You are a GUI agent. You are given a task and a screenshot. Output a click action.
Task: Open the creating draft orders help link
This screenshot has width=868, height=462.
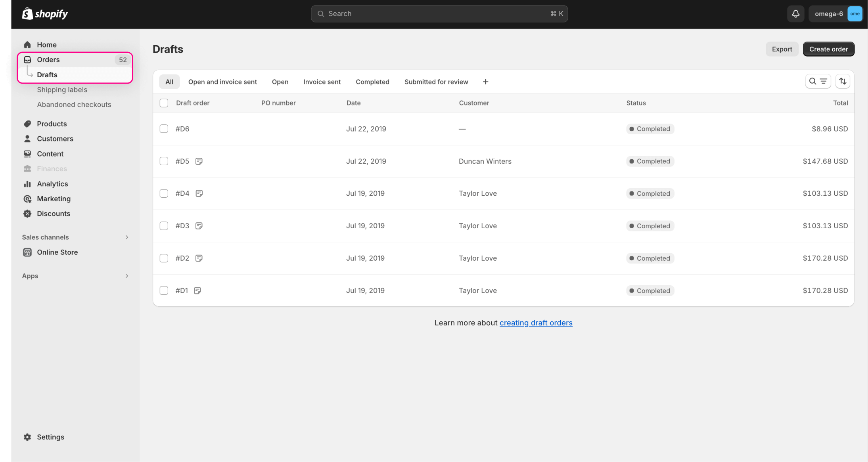pyautogui.click(x=536, y=323)
